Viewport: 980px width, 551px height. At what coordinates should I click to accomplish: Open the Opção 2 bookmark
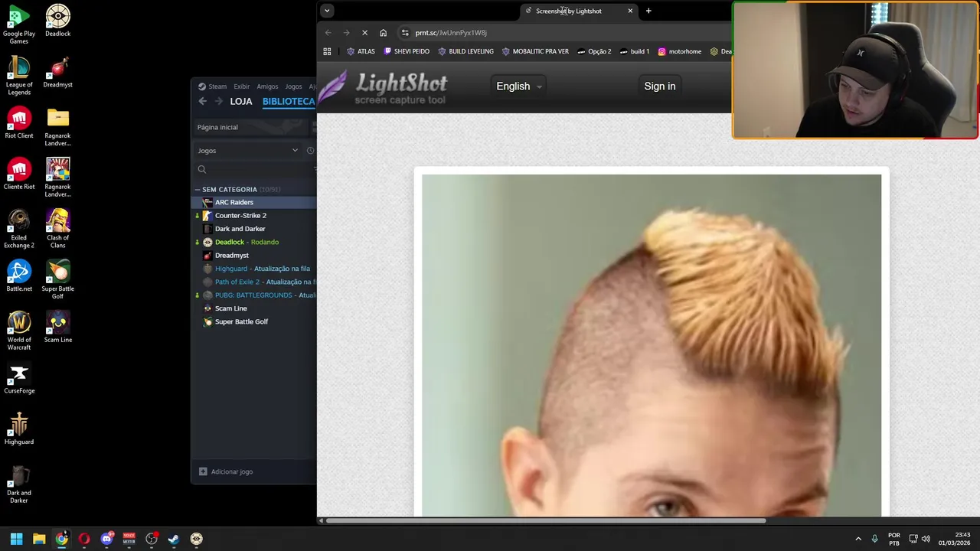pos(594,51)
